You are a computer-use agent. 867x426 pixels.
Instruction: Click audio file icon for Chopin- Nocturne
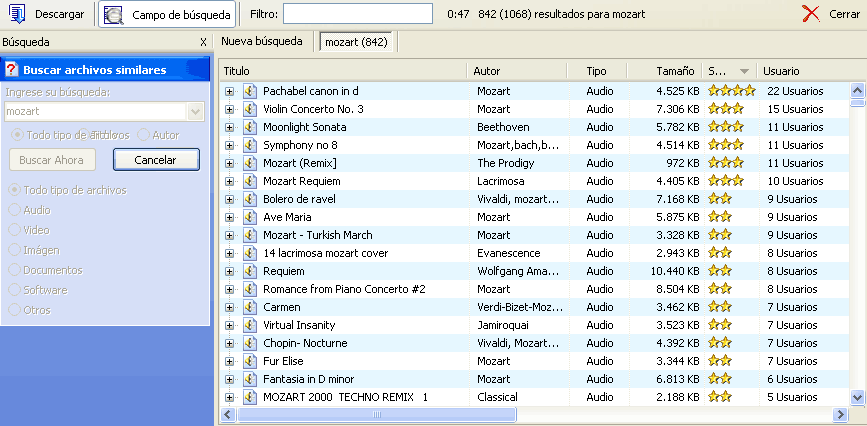pyautogui.click(x=250, y=343)
